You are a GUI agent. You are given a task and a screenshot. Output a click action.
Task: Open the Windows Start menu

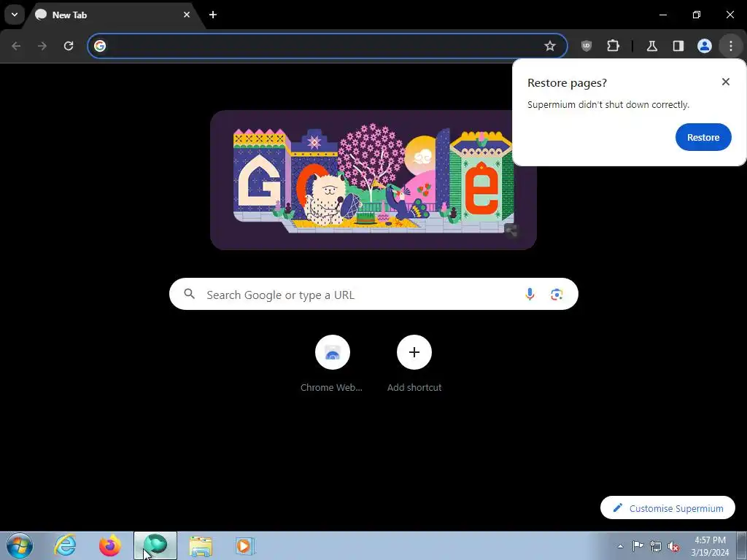click(x=20, y=545)
